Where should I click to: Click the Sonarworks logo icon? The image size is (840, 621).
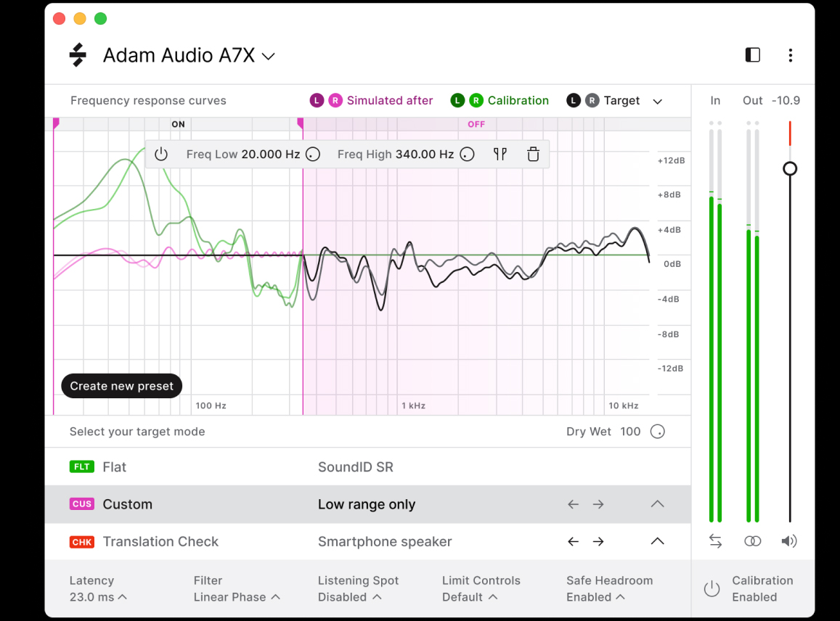(78, 55)
